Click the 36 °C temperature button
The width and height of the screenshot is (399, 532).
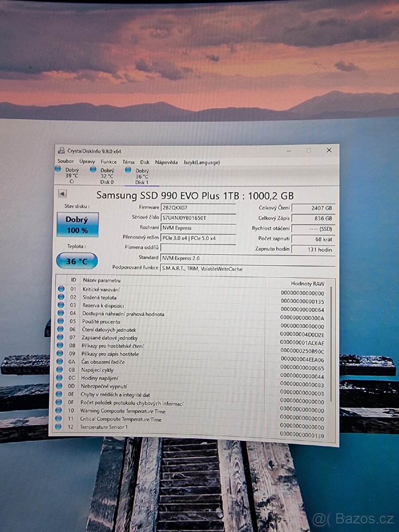tap(77, 261)
